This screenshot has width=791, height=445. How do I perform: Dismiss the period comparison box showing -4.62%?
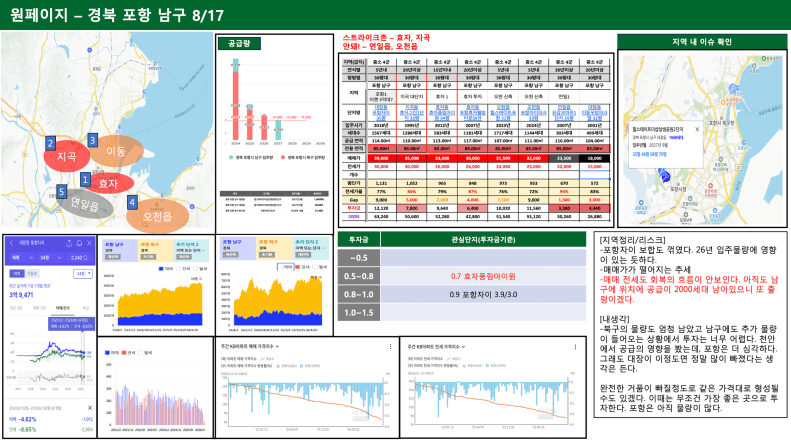pos(90,408)
